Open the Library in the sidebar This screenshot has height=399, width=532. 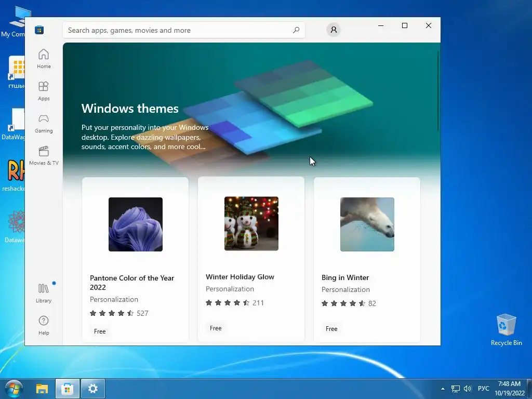tap(44, 293)
